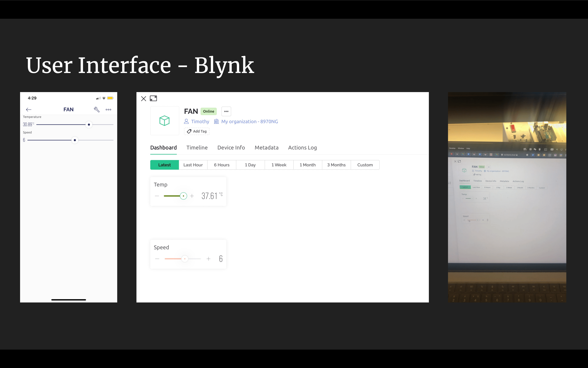588x368 pixels.
Task: Click the expand to fullscreen icon
Action: pos(153,98)
